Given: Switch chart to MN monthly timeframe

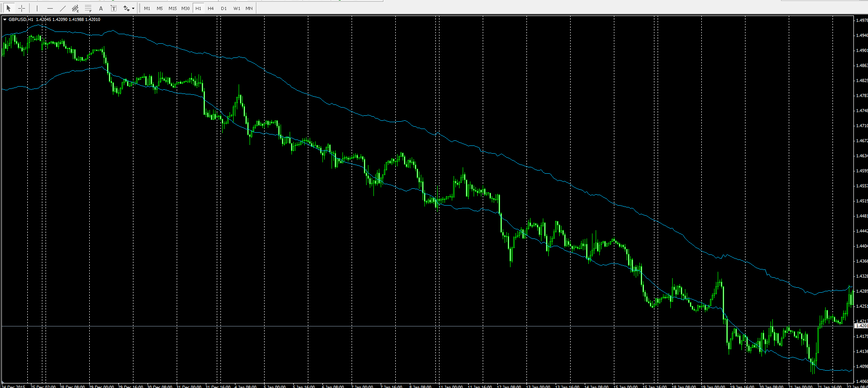Looking at the screenshot, I should 249,8.
